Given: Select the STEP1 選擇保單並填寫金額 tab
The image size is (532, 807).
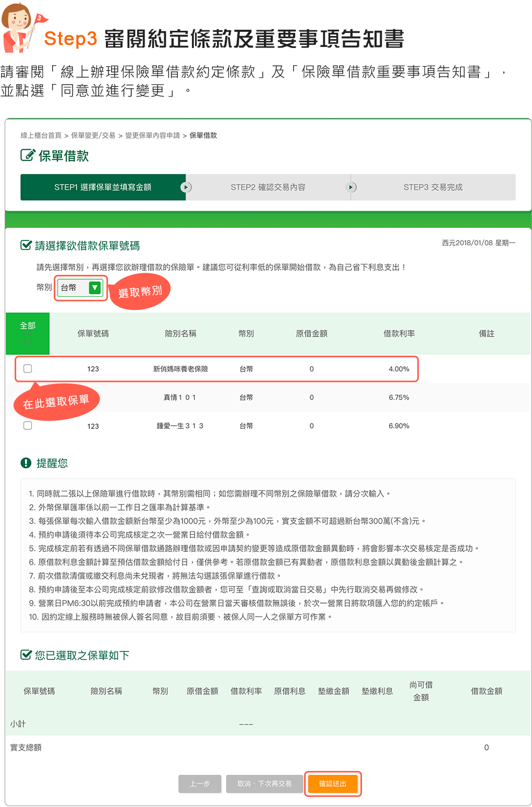Looking at the screenshot, I should tap(103, 187).
